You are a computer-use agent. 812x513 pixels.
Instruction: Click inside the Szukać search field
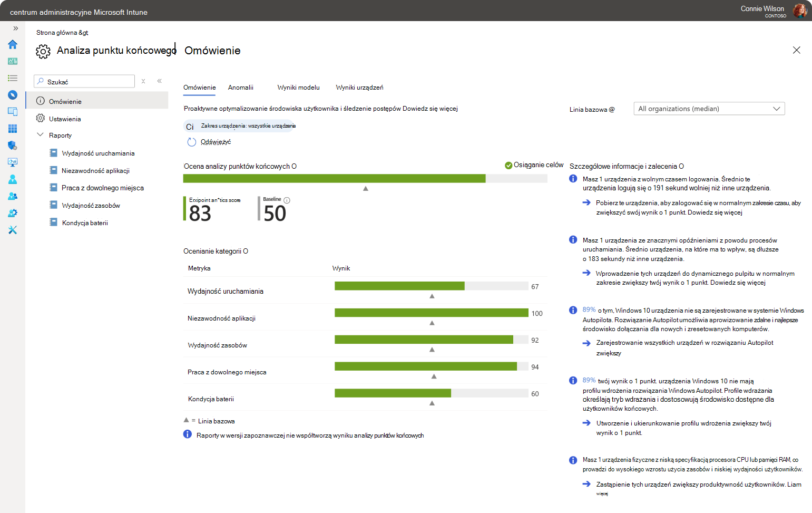(x=84, y=81)
